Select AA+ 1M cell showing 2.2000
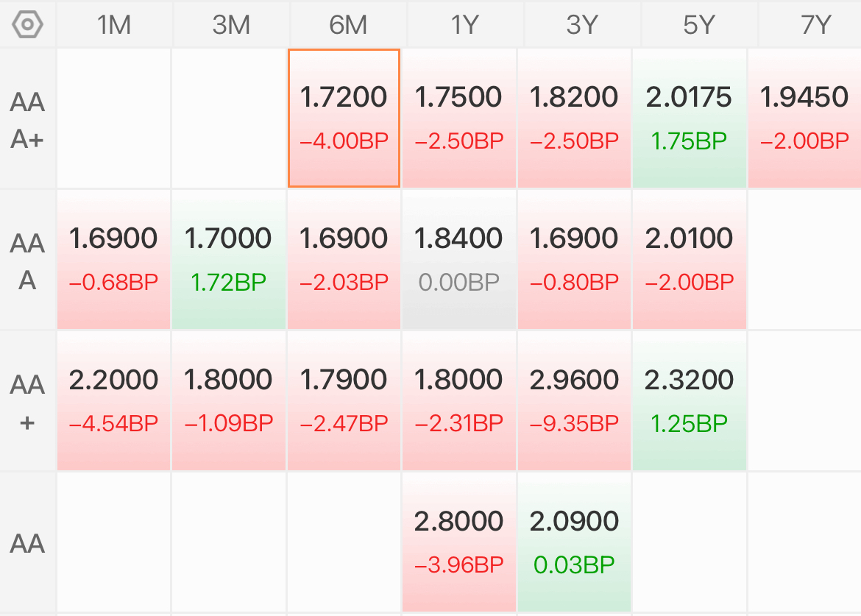This screenshot has width=861, height=616. (x=113, y=401)
